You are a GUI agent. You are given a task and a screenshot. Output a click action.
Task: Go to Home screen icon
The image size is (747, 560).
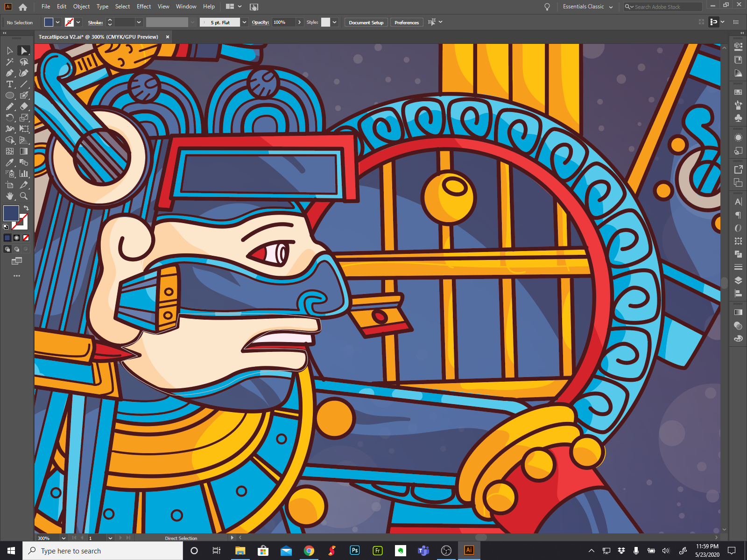click(x=23, y=7)
